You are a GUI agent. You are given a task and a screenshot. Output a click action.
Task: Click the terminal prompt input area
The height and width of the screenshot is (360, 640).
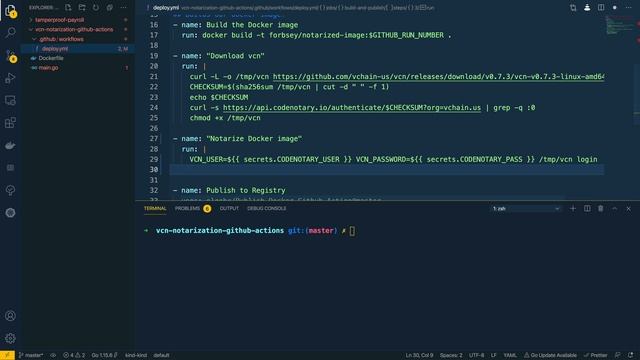(352, 231)
